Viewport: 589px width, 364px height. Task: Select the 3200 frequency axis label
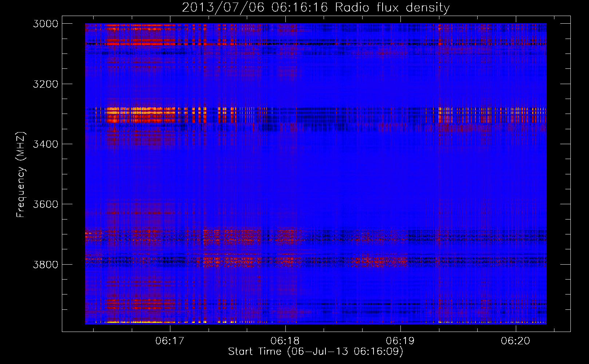(46, 84)
